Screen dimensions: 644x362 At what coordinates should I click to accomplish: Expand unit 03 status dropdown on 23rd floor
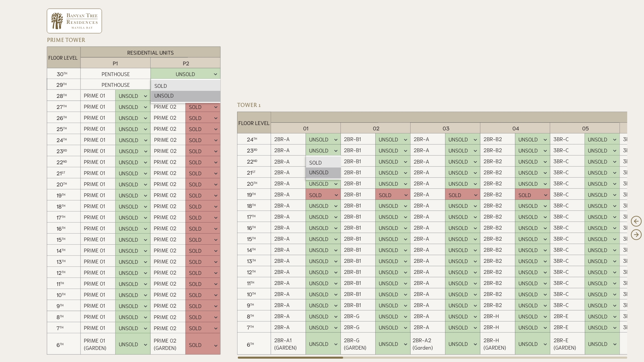coord(462,150)
